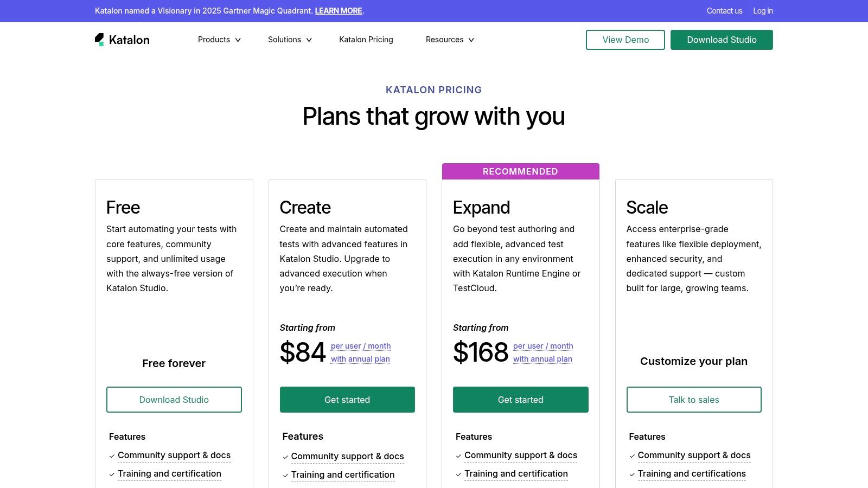Open the Contact us link
Image resolution: width=868 pixels, height=488 pixels.
(x=724, y=11)
